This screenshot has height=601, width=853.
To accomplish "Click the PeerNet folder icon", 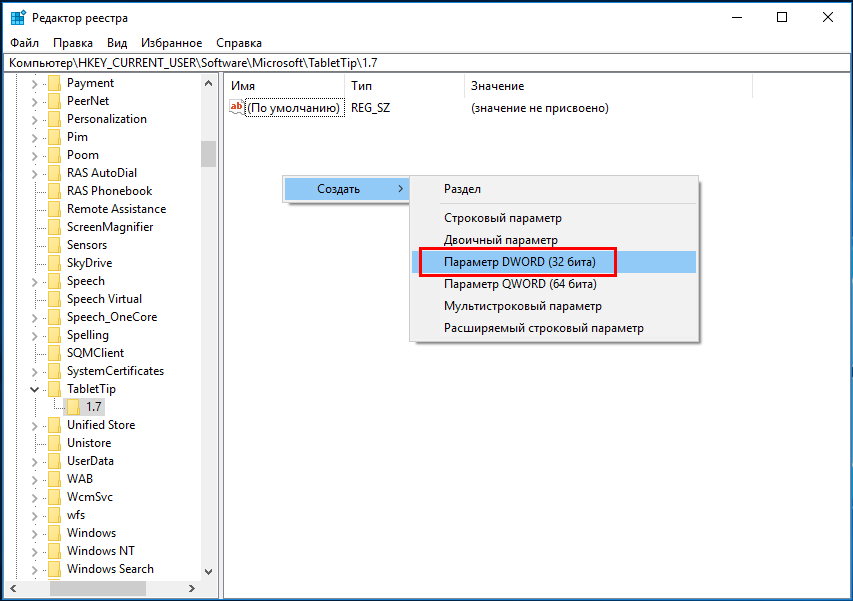I will tap(54, 101).
